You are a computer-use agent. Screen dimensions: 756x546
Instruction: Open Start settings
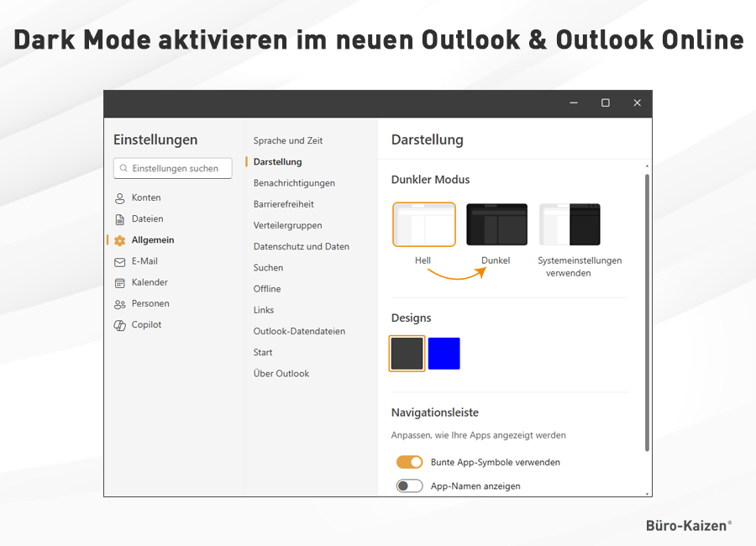coord(263,353)
